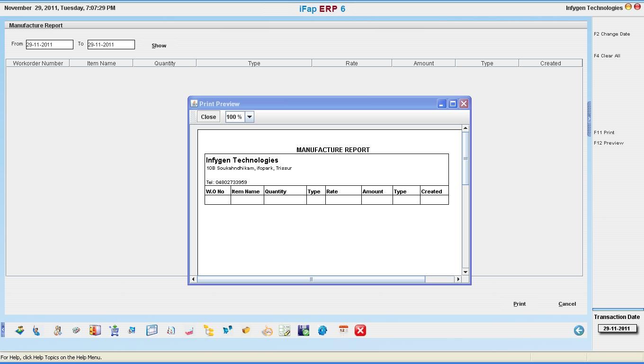This screenshot has height=364, width=644.
Task: Click the right side panel collapse handle
Action: click(589, 119)
